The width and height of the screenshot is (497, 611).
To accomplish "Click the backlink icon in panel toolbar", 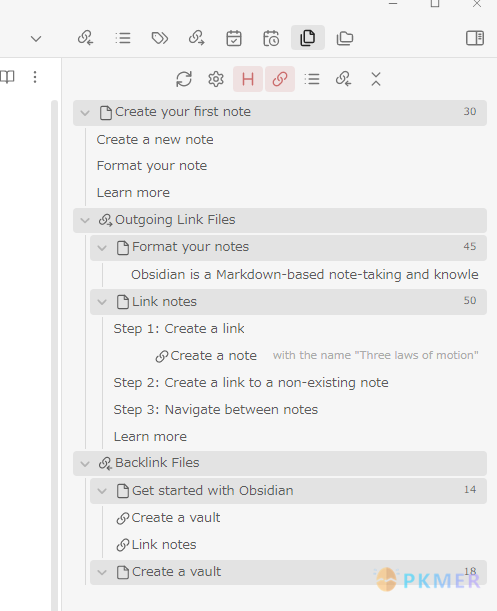I will pyautogui.click(x=343, y=79).
